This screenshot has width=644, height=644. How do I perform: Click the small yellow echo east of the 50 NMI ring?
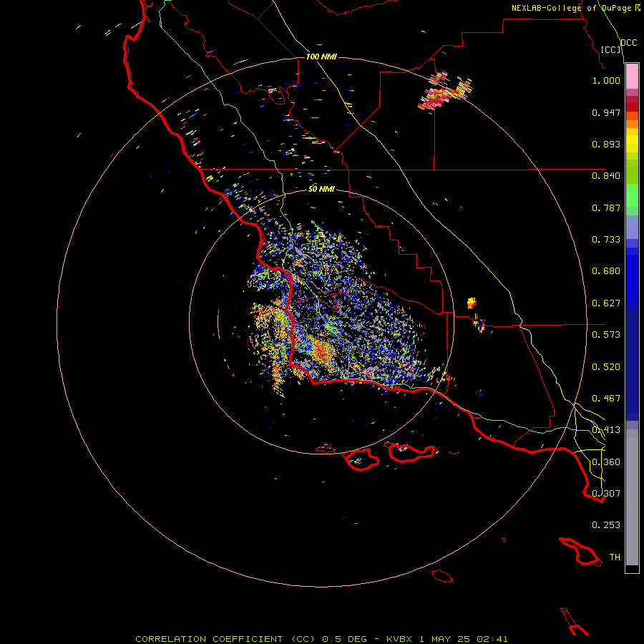(x=472, y=303)
